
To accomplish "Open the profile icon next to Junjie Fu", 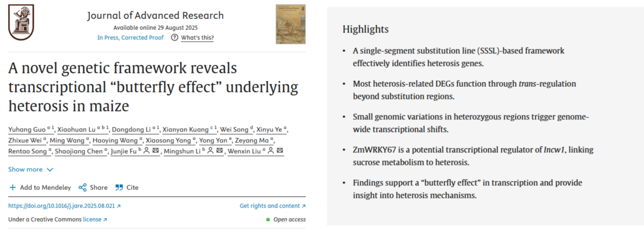I will pyautogui.click(x=146, y=151).
